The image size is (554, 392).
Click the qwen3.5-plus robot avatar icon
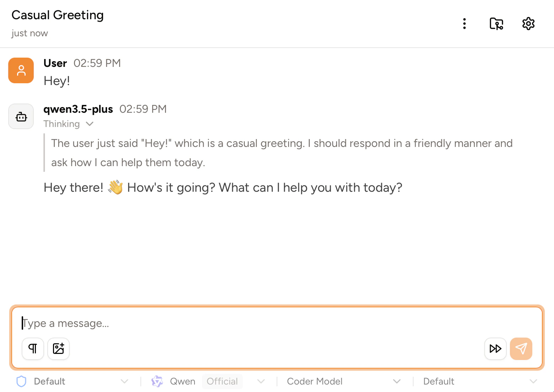21,116
